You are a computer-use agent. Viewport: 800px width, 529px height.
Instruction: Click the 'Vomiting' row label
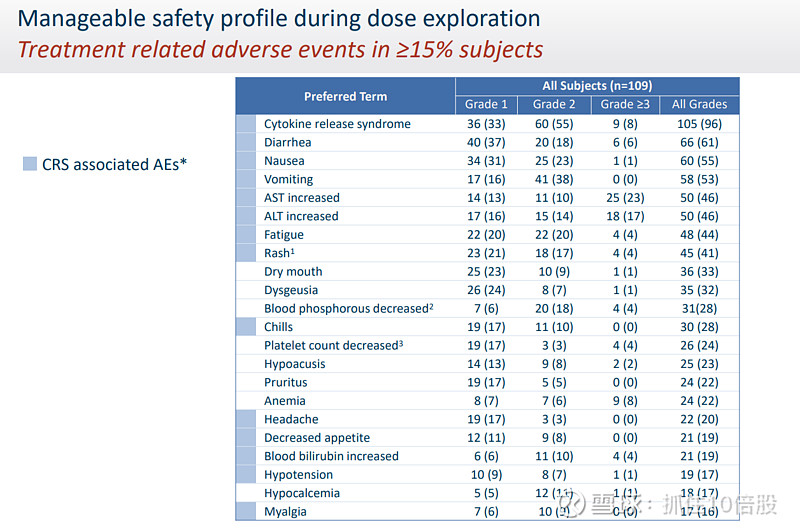(x=289, y=179)
